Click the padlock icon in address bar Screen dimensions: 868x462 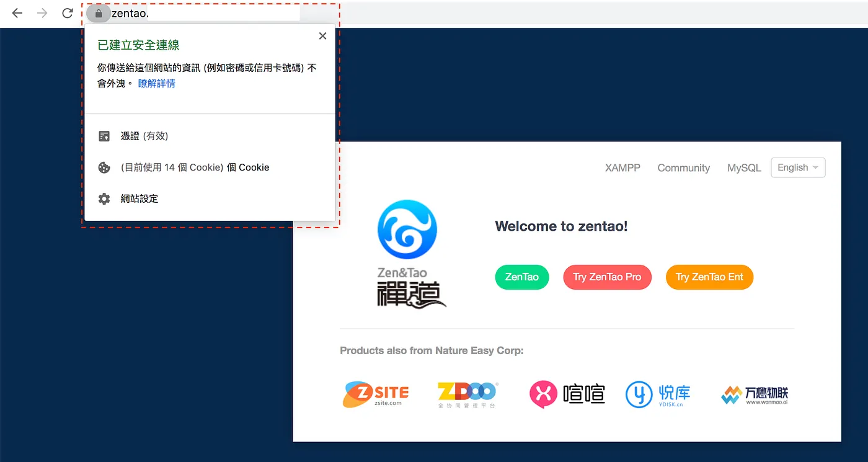point(98,13)
